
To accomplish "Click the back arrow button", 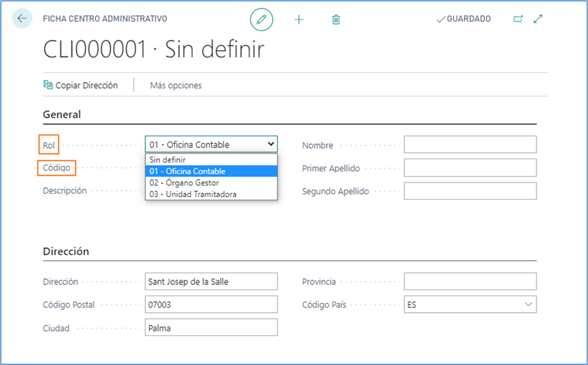I will [x=22, y=19].
